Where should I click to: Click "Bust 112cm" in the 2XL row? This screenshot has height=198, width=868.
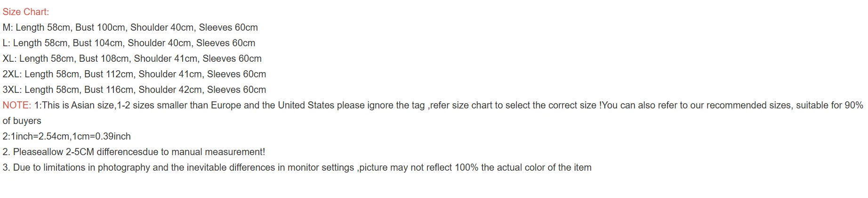click(109, 74)
